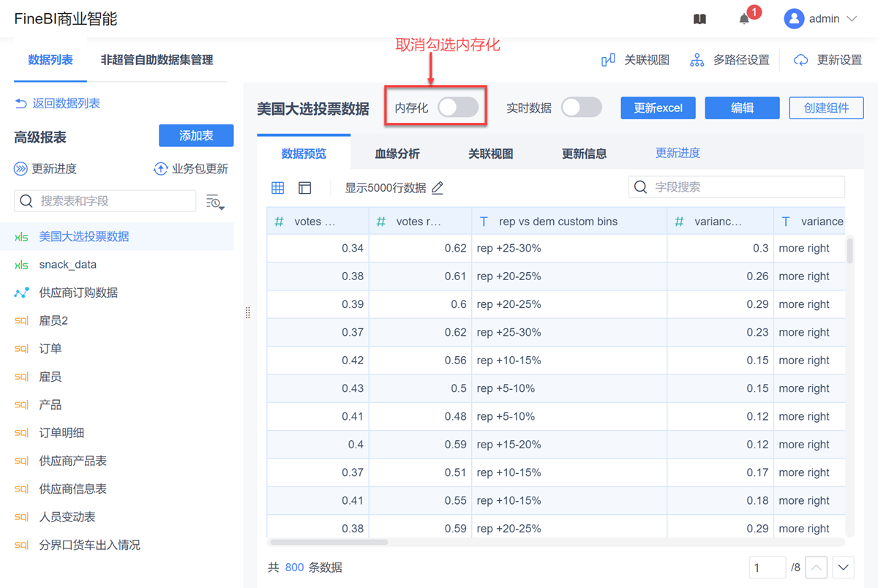Toggle the 内存化 switch
This screenshot has height=588, width=878.
click(458, 108)
